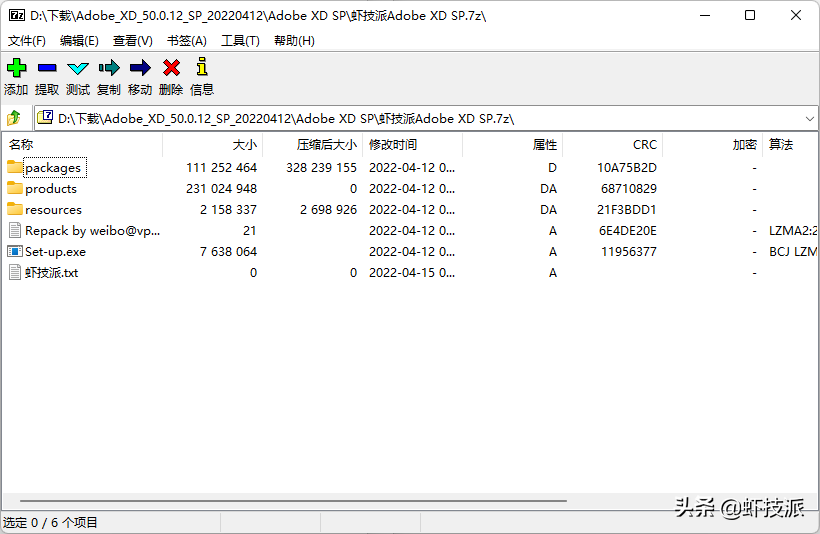Select Repack by weibo@vp... file name
The image size is (820, 534).
[x=93, y=231]
